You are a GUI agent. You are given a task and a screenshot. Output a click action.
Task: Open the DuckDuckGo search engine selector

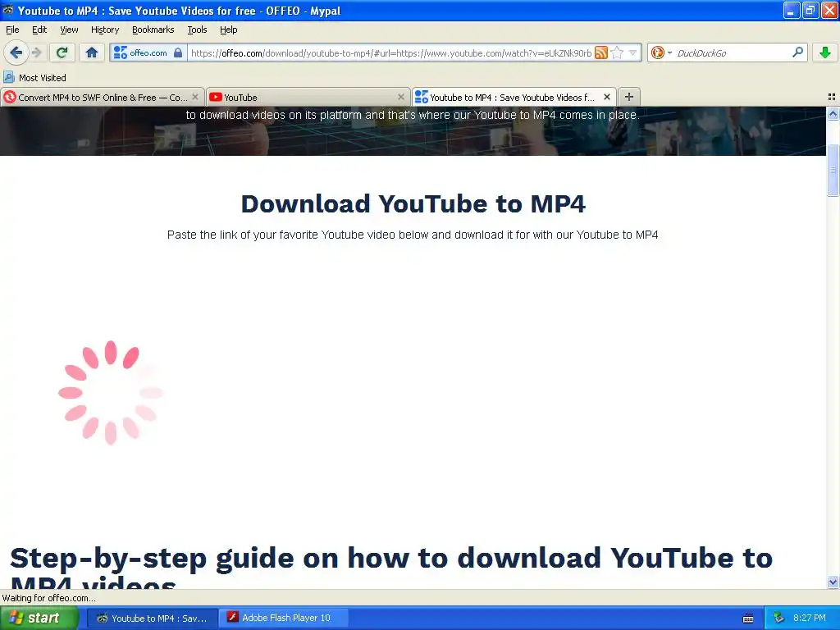coord(660,52)
